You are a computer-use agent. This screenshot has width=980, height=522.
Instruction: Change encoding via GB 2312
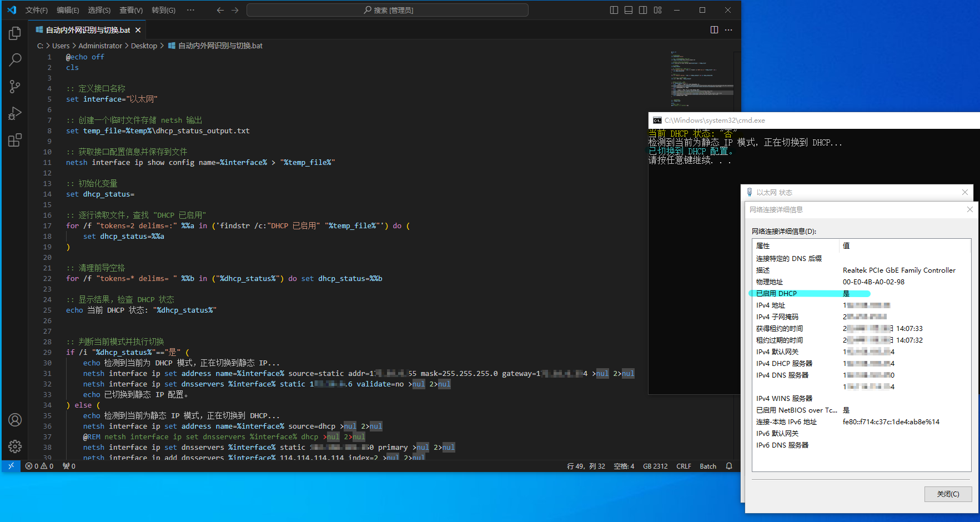655,466
